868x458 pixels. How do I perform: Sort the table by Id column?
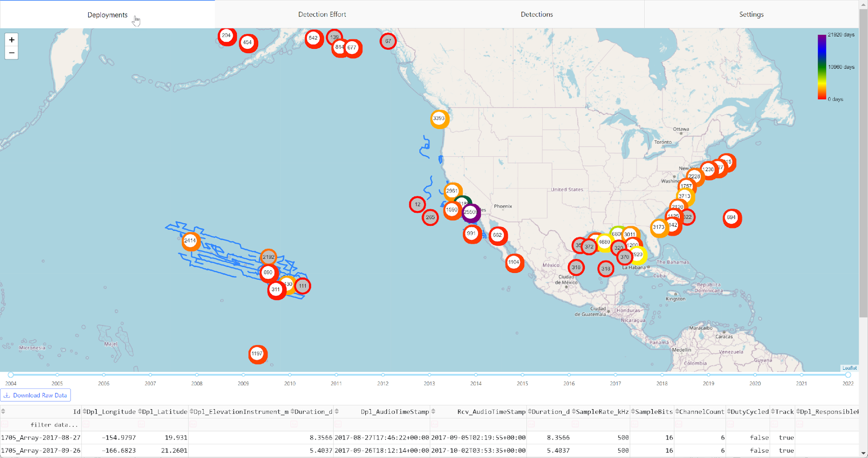(3, 411)
